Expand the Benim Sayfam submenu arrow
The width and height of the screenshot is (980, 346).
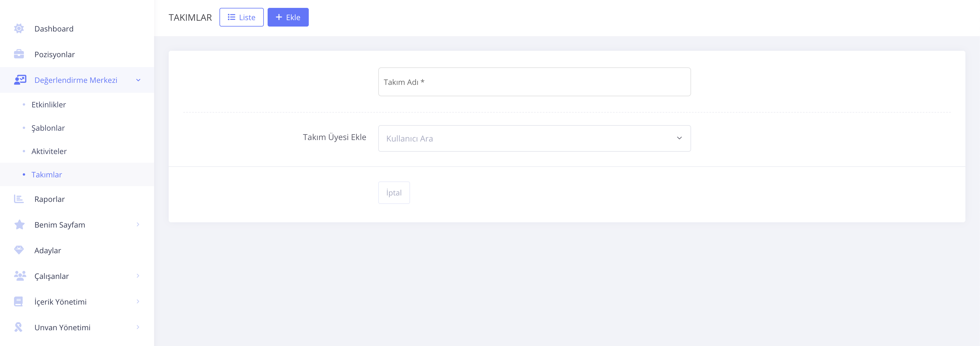click(138, 225)
